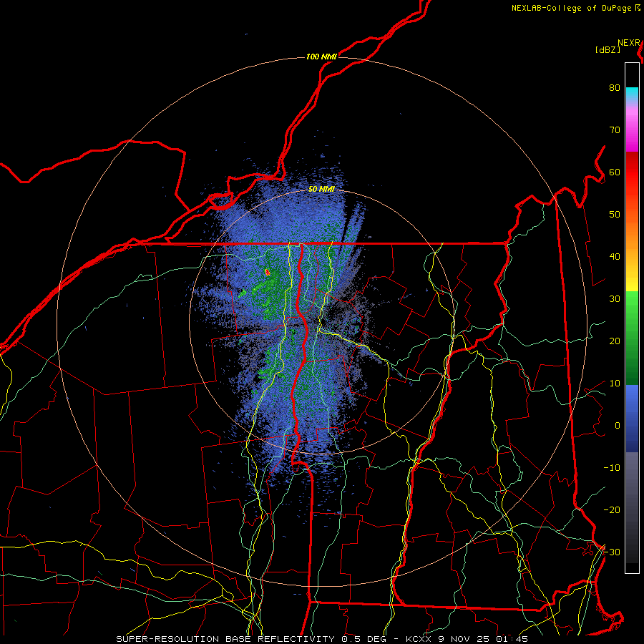Click the -10 value on dBZ scale
Screen dimensions: 644x644
tap(612, 468)
